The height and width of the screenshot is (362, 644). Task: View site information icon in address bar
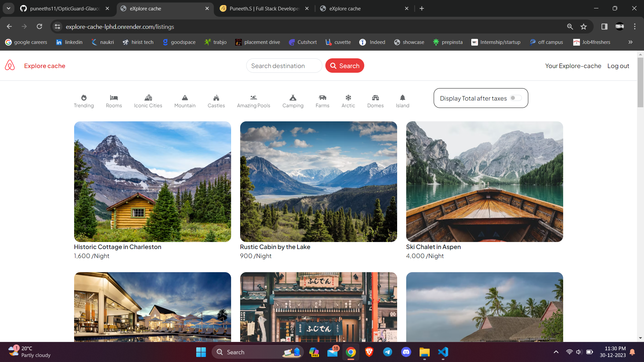tap(58, 26)
